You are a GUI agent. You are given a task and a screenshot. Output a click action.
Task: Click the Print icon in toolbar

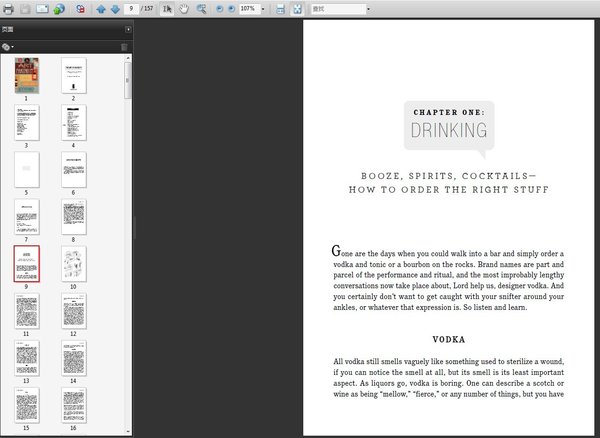tap(8, 9)
